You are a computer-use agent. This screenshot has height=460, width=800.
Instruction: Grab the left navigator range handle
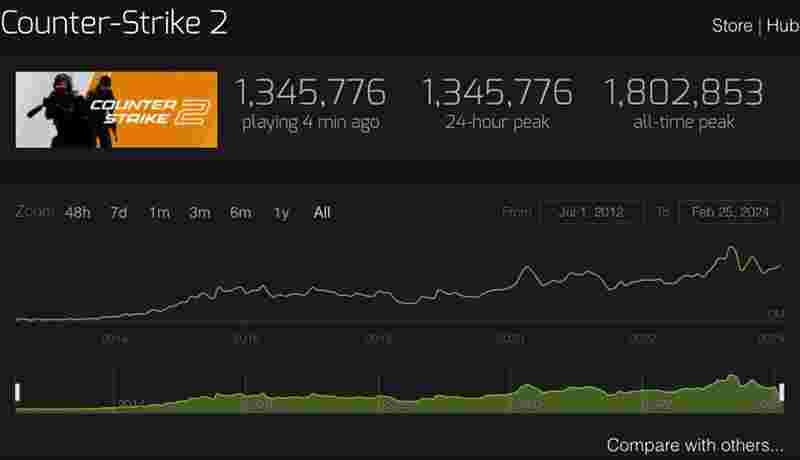(17, 392)
